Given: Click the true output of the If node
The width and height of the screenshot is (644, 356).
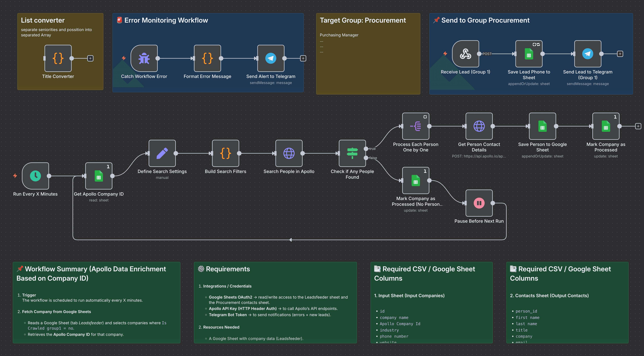Looking at the screenshot, I should 366,149.
